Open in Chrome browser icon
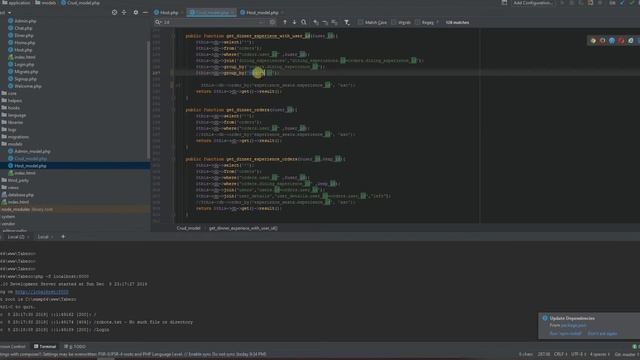This screenshot has height=360, width=640. click(593, 40)
